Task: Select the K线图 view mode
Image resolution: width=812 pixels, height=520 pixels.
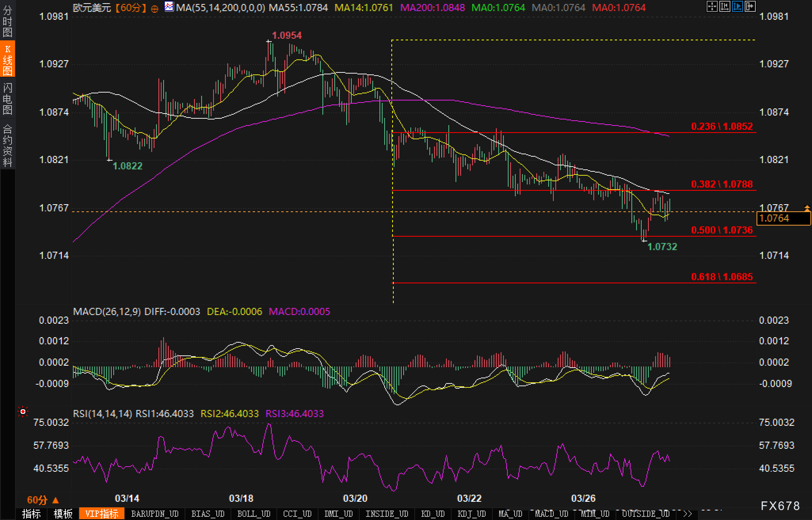Action: click(x=8, y=59)
